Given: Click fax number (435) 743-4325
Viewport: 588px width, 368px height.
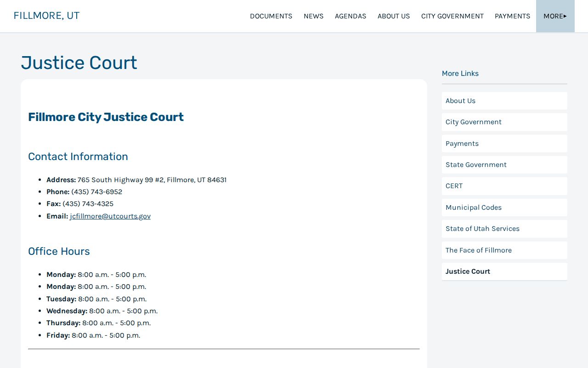Looking at the screenshot, I should (88, 204).
